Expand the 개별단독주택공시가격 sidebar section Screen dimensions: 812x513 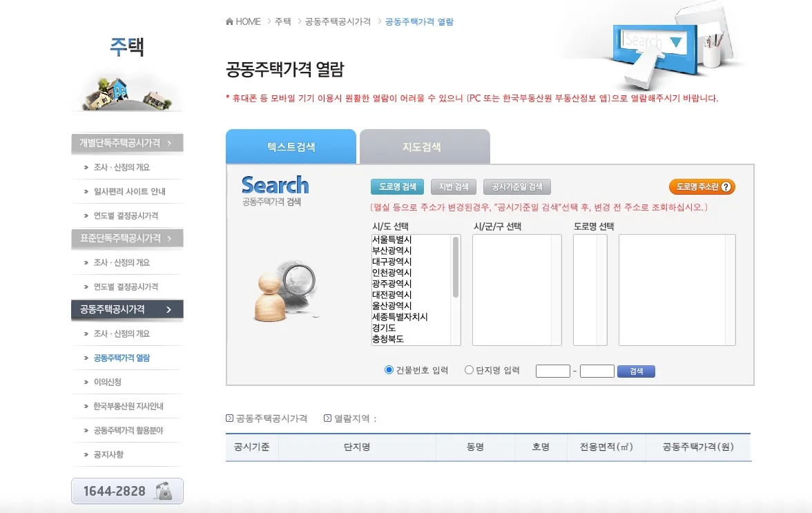(x=126, y=143)
